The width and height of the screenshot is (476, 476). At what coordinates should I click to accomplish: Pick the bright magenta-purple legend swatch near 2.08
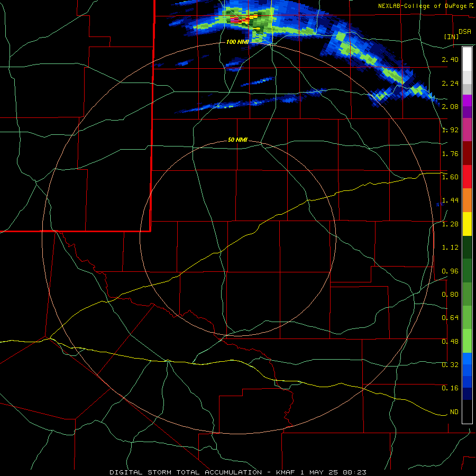[x=467, y=100]
